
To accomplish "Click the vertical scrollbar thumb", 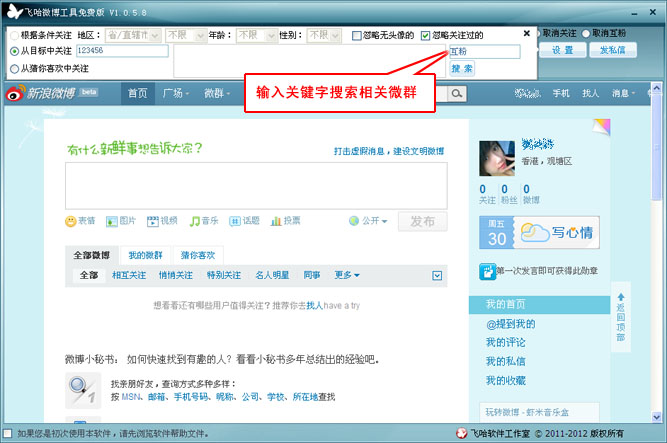I will pyautogui.click(x=656, y=146).
